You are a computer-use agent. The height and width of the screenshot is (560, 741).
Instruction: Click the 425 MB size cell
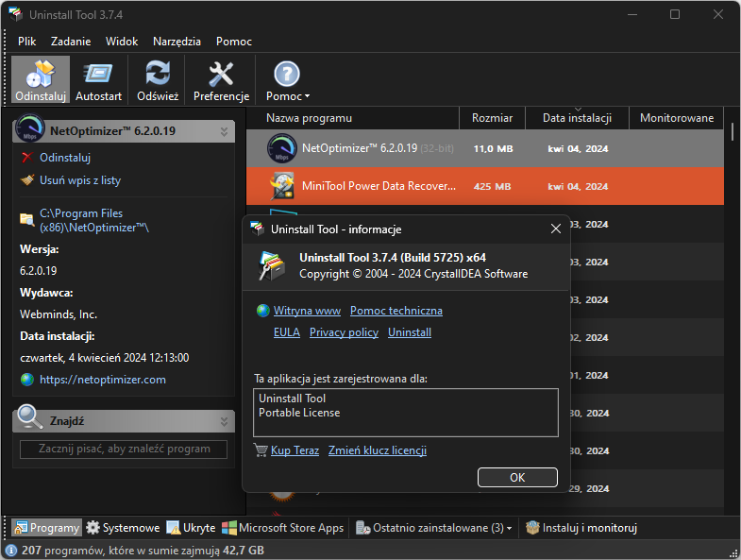(492, 186)
